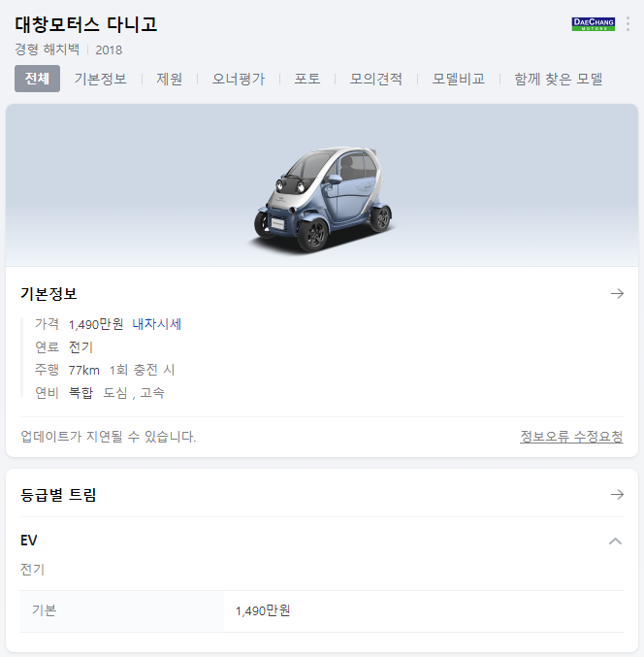Click the 기본 trim row label

45,610
